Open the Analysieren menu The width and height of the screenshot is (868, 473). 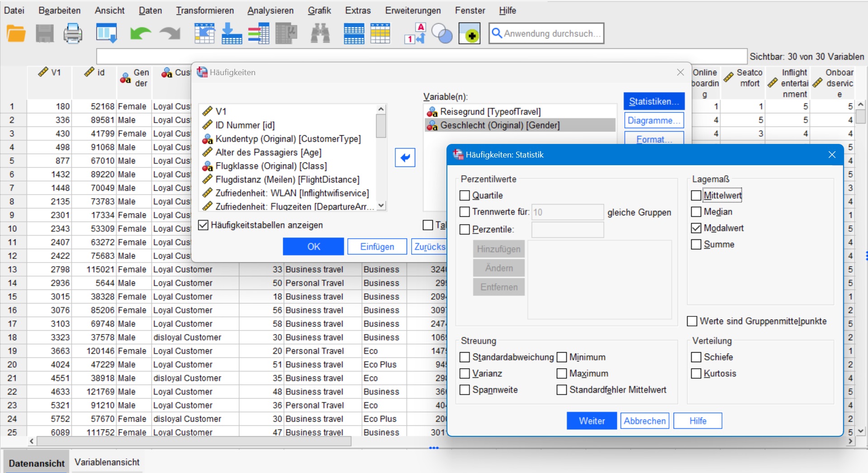270,10
